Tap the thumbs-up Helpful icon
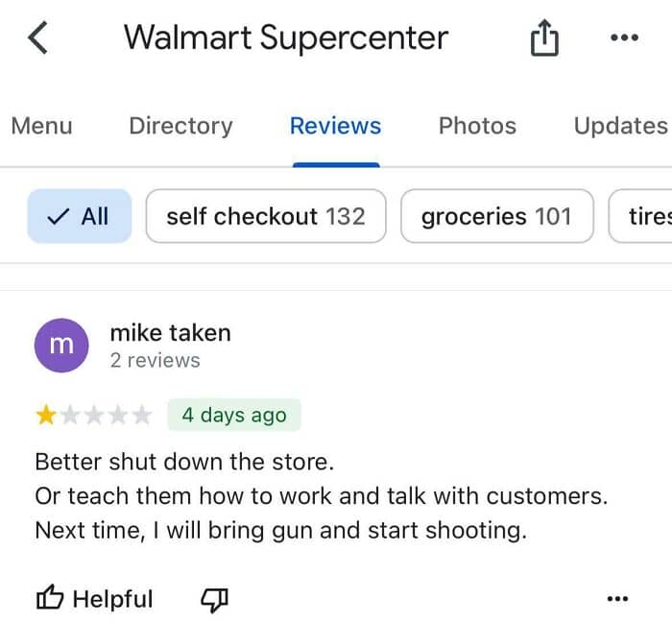The width and height of the screenshot is (672, 622). coord(50,597)
